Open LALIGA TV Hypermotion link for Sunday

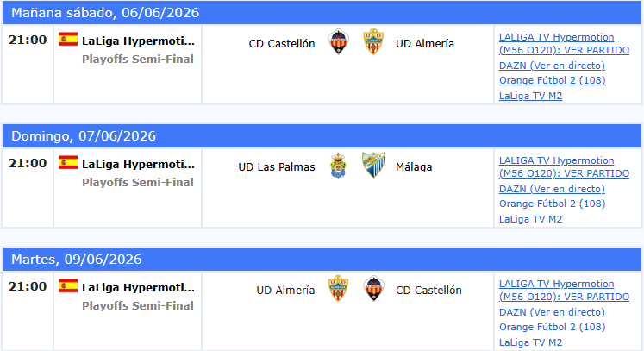[x=564, y=166]
